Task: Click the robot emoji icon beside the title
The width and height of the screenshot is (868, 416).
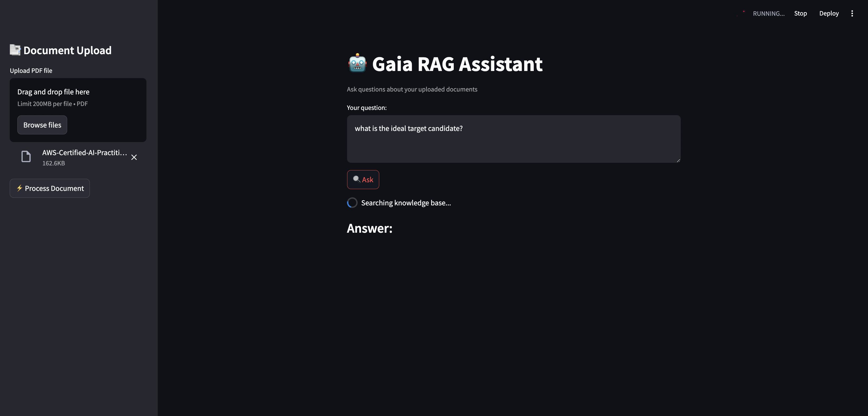Action: pyautogui.click(x=357, y=63)
